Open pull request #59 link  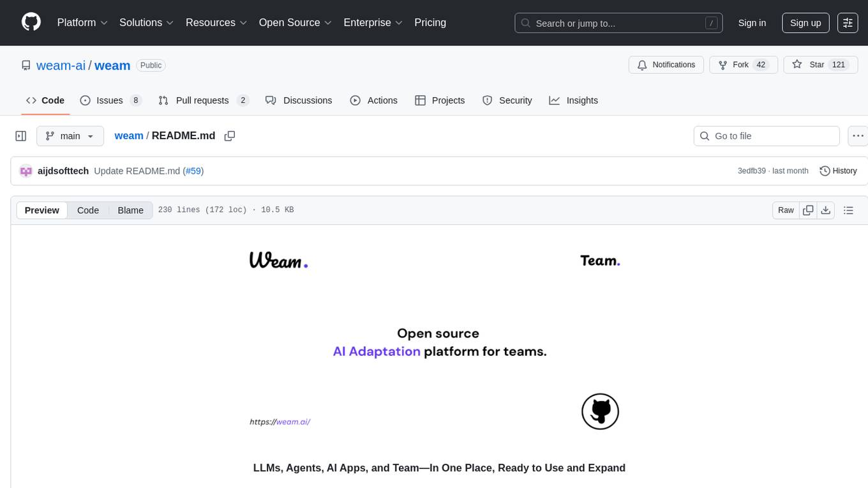coord(193,171)
